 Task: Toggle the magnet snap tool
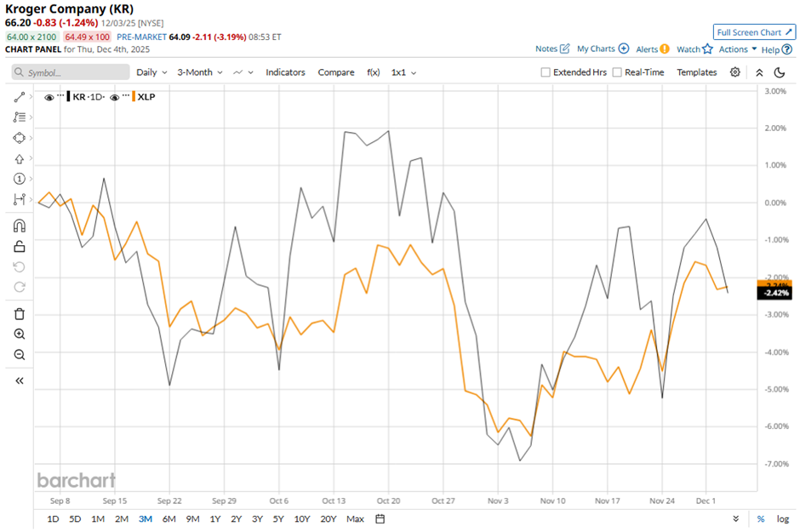20,226
